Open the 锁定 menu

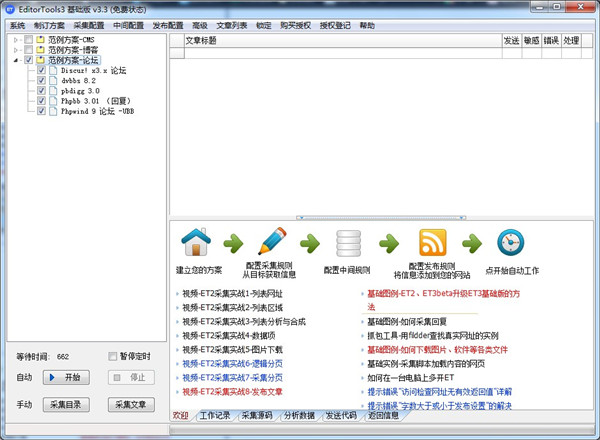pos(264,26)
